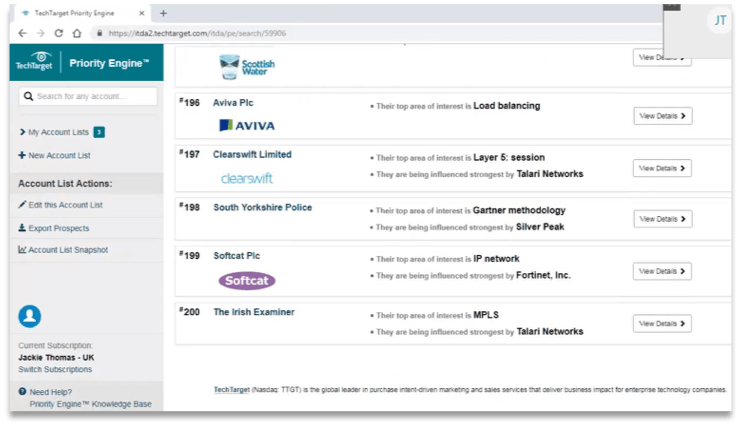Click the Clearswift logo
This screenshot has height=424, width=739.
pyautogui.click(x=247, y=178)
